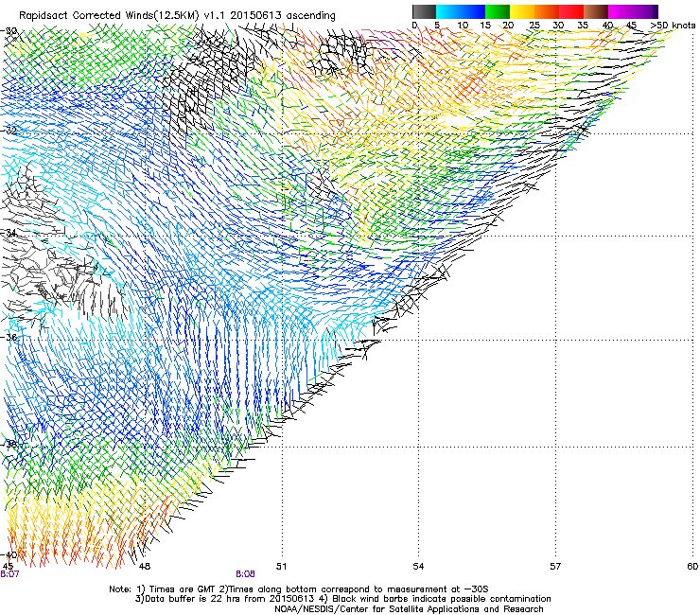Click the purple '8:08' time stamp
The image size is (700, 615).
tap(246, 574)
